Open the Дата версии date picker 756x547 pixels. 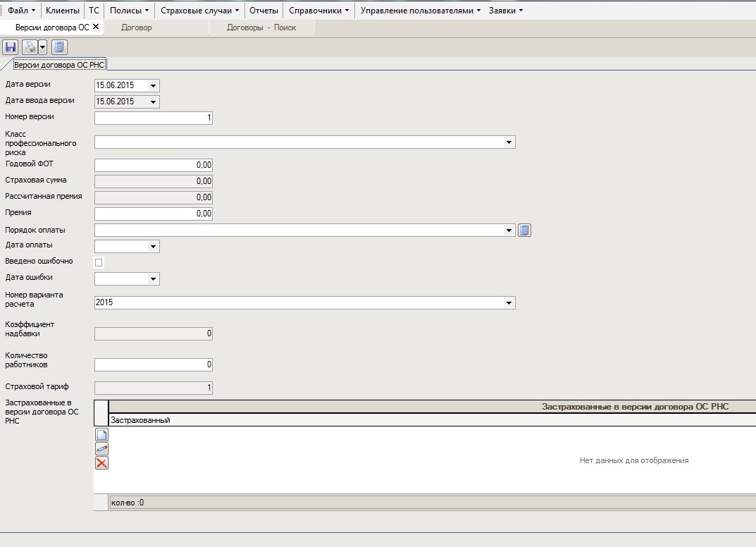point(153,85)
